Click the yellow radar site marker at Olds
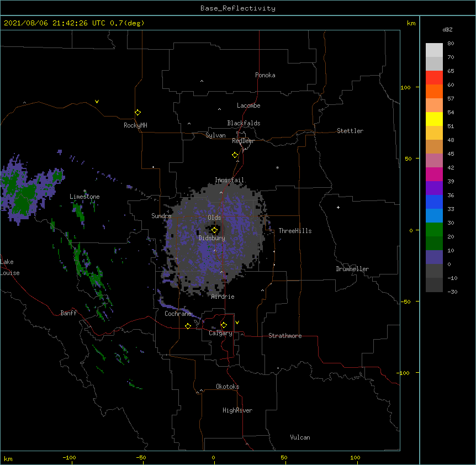Image resolution: width=476 pixels, height=465 pixels. [214, 230]
